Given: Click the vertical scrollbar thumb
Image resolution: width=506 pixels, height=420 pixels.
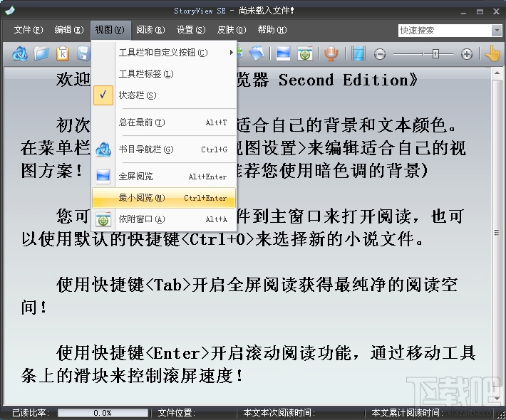Looking at the screenshot, I should (497, 232).
